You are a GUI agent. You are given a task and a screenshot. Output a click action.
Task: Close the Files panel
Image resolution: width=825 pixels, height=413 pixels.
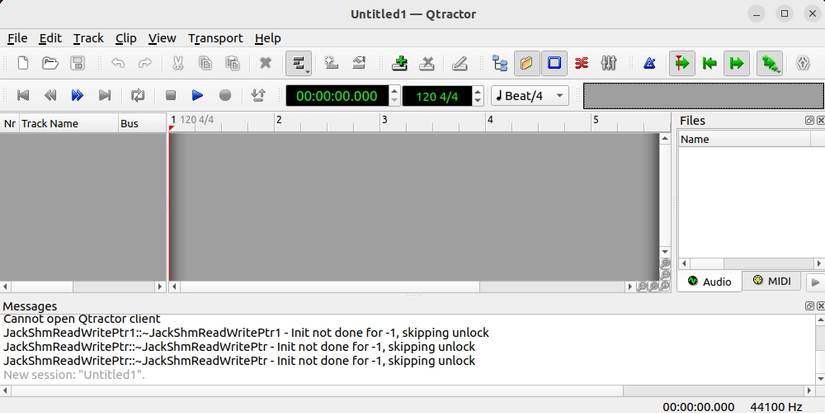click(820, 120)
